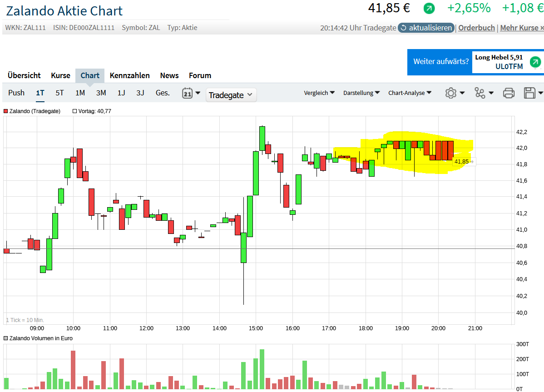Screen dimensions: 544x392
Task: Open the calendar date picker icon
Action: point(187,93)
